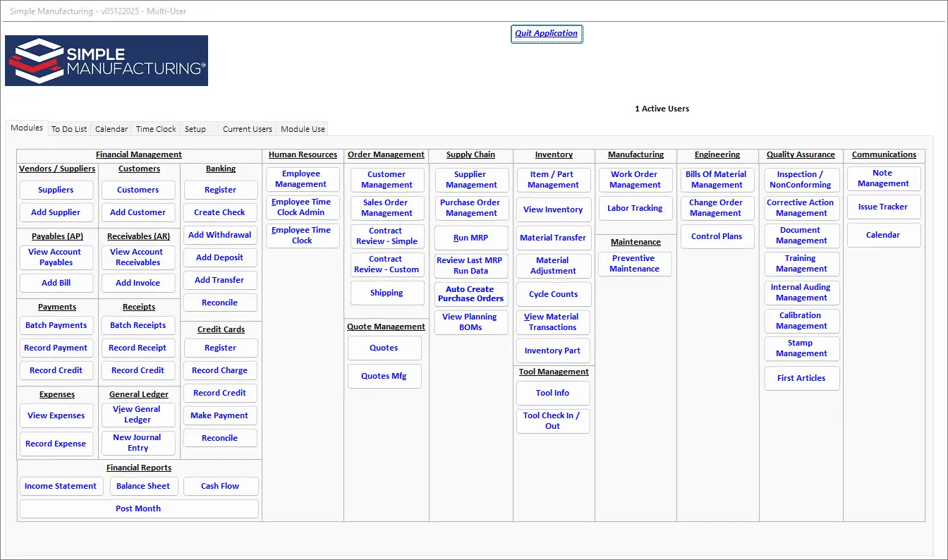Click the Run MRP button
This screenshot has width=948, height=560.
(x=470, y=238)
